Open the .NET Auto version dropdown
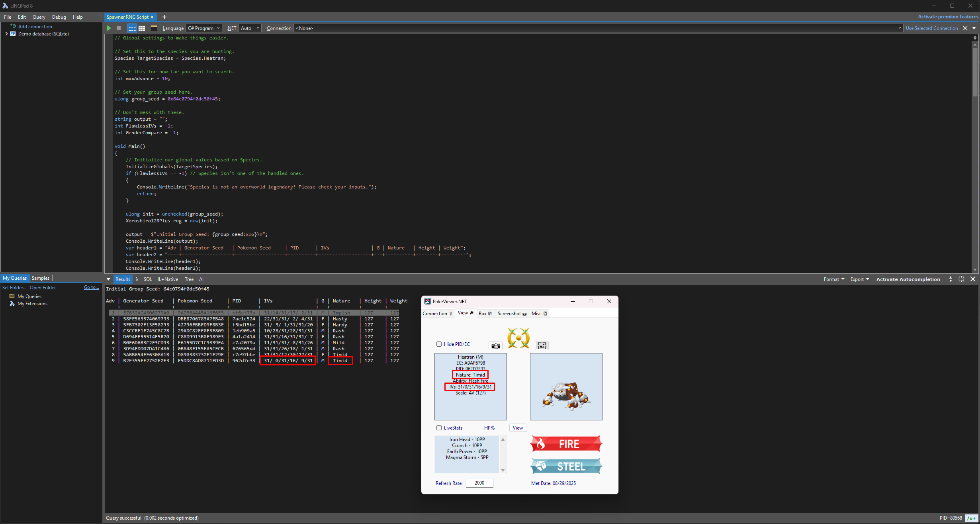The width and height of the screenshot is (980, 524). pos(250,28)
